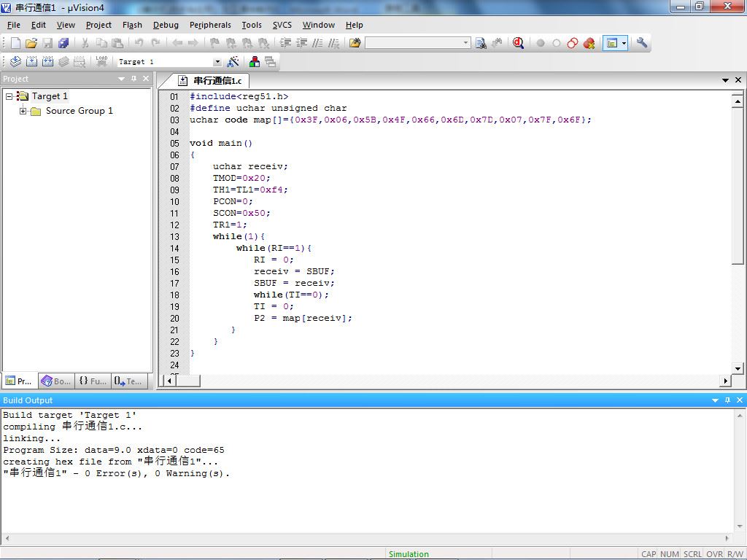Expand the Source Group 1 folder
This screenshot has height=560, width=747.
click(x=23, y=111)
